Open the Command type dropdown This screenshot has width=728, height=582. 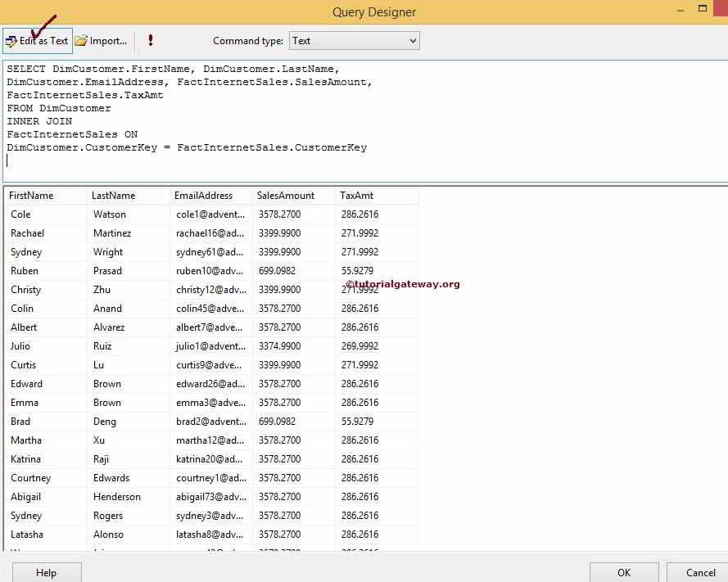[354, 40]
